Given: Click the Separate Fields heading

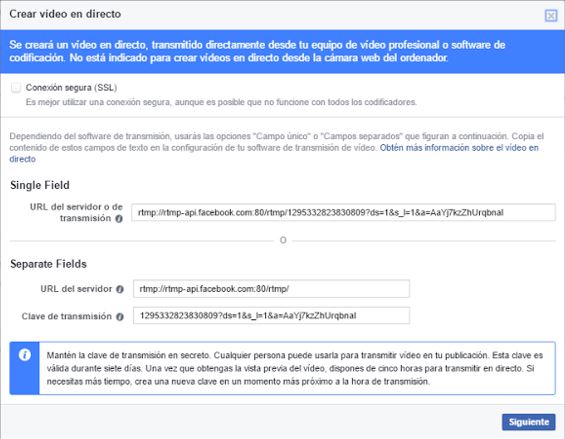Looking at the screenshot, I should [48, 264].
